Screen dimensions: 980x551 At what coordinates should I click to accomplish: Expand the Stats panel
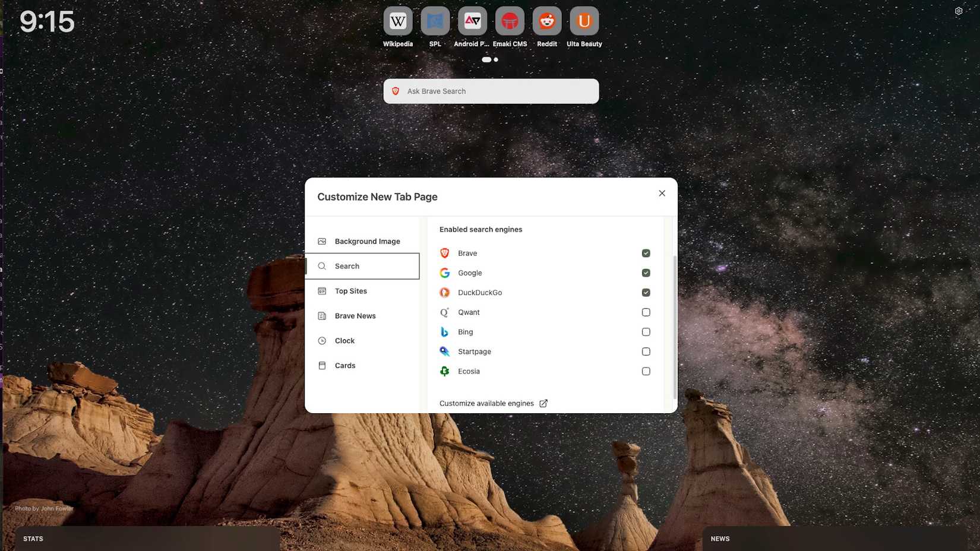coord(33,539)
